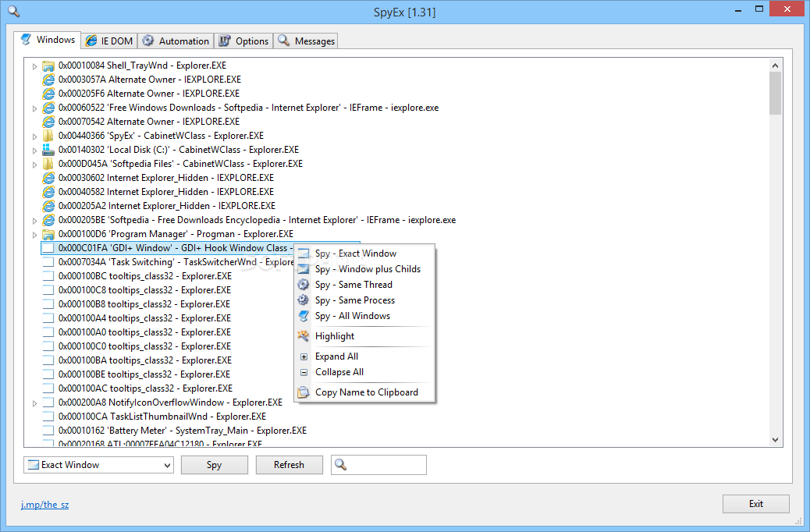Choose Copy Name to Clipboard menu entry
The width and height of the screenshot is (810, 532).
click(x=364, y=392)
